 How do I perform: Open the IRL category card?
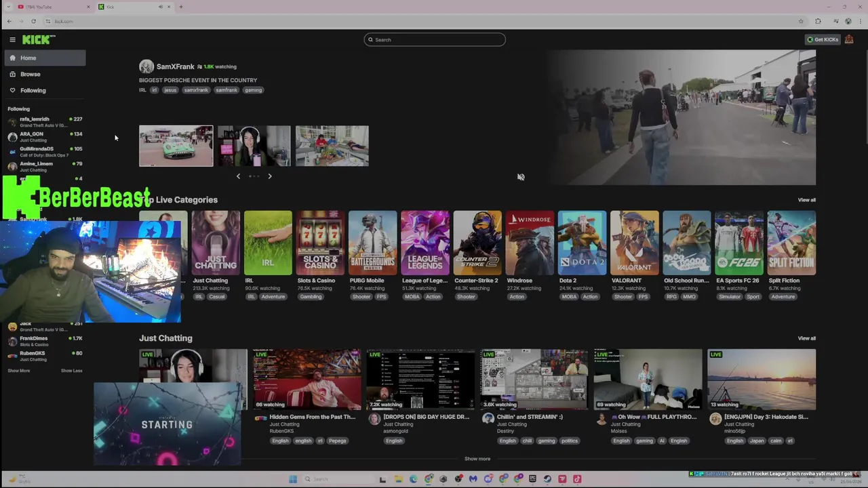[268, 243]
